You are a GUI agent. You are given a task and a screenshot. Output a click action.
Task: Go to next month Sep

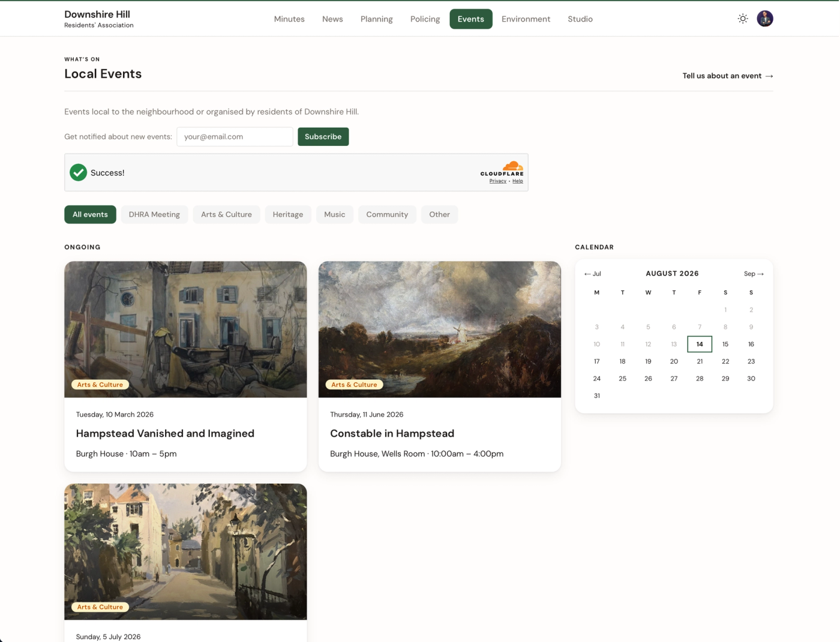754,274
